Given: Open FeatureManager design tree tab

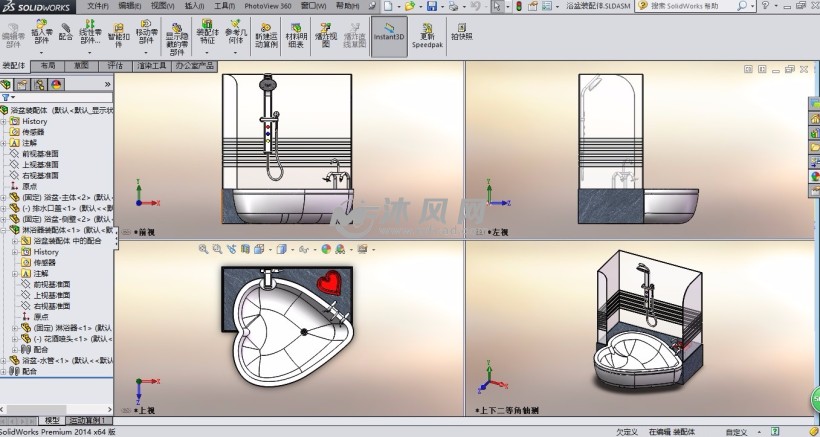Looking at the screenshot, I should pyautogui.click(x=6, y=85).
